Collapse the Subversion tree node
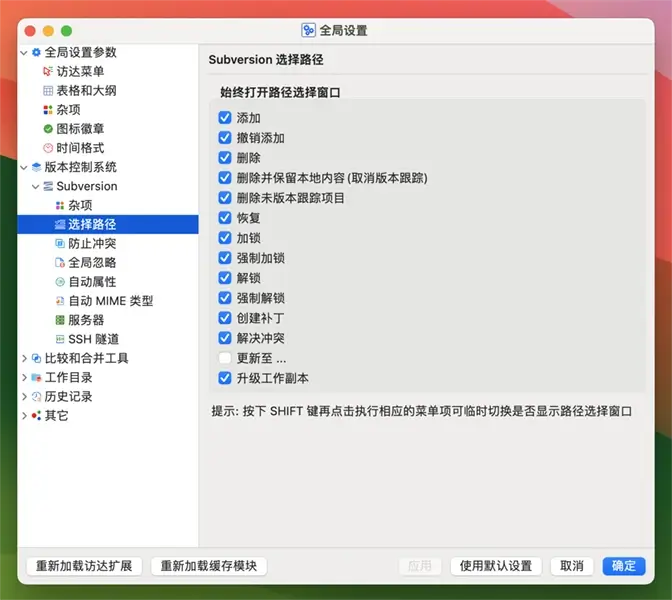This screenshot has height=600, width=672. tap(36, 186)
